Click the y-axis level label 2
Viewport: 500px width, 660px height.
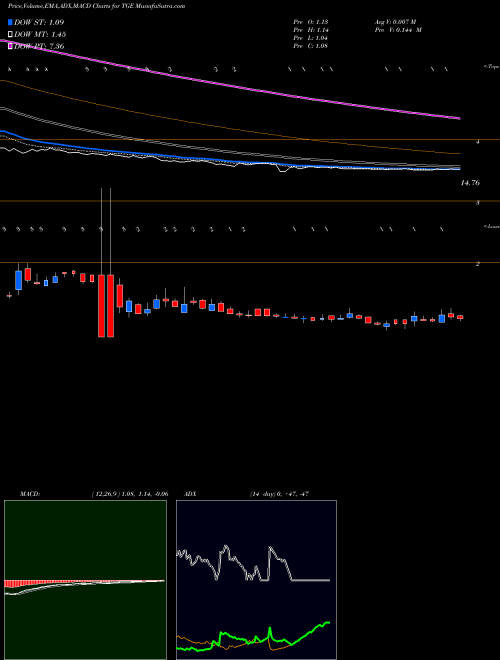pyautogui.click(x=478, y=264)
